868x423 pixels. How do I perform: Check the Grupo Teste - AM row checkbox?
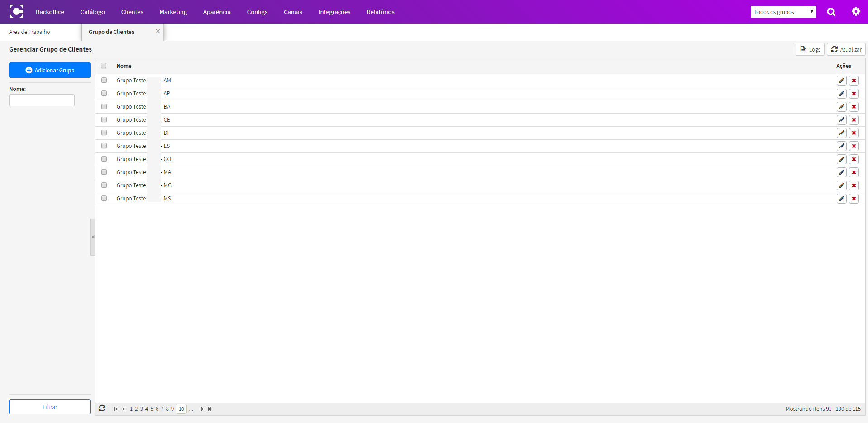point(104,80)
